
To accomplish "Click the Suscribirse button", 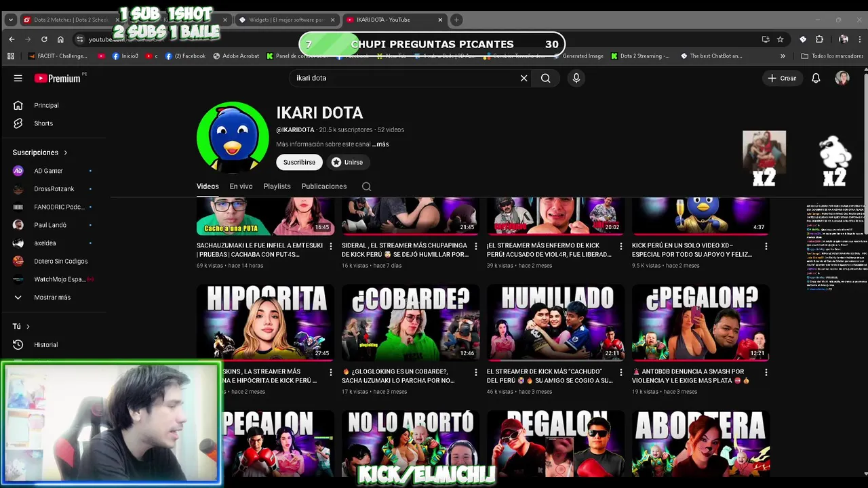I will (299, 162).
